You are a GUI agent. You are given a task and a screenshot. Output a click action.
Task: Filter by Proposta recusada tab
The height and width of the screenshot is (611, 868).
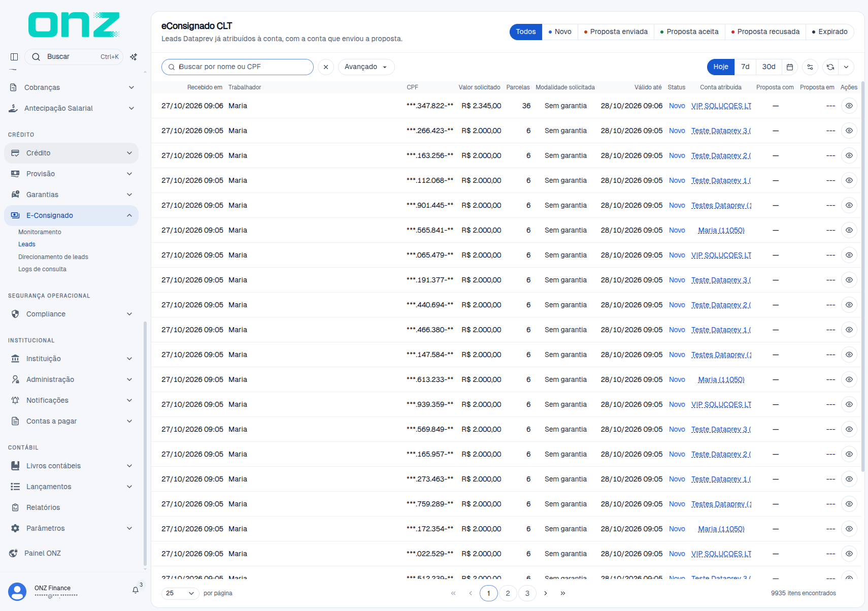click(765, 31)
